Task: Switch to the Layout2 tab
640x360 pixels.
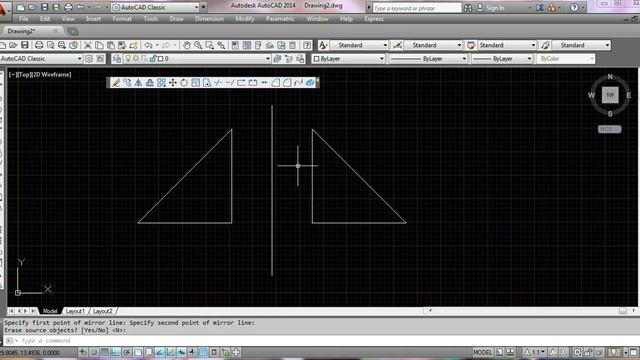Action: click(x=102, y=311)
